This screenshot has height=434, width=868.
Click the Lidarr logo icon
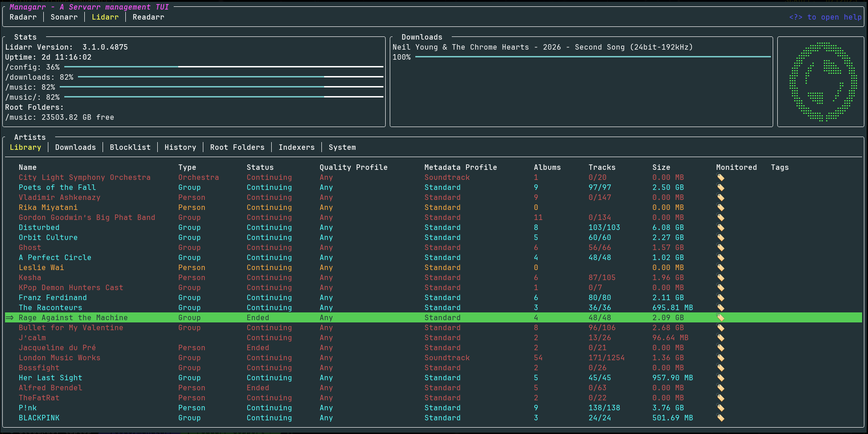click(x=823, y=82)
